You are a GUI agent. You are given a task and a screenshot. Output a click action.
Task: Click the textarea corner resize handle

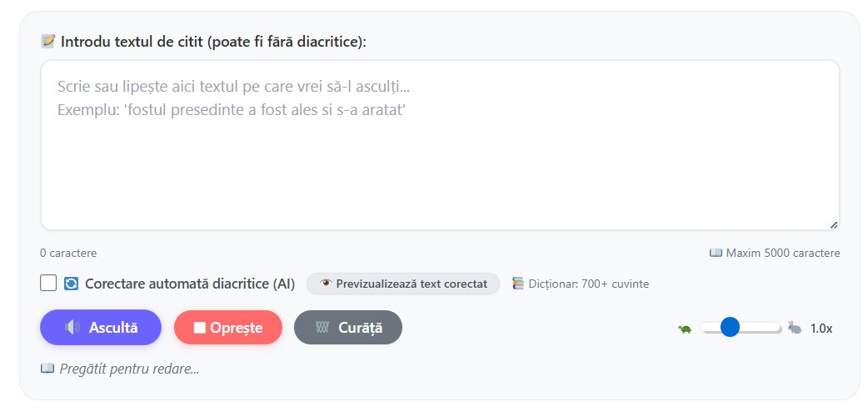[834, 224]
